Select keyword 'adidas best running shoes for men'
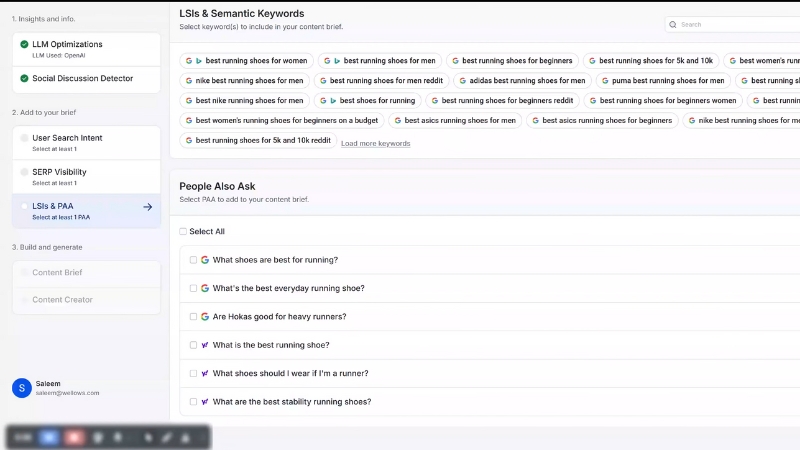The width and height of the screenshot is (800, 450). click(522, 81)
